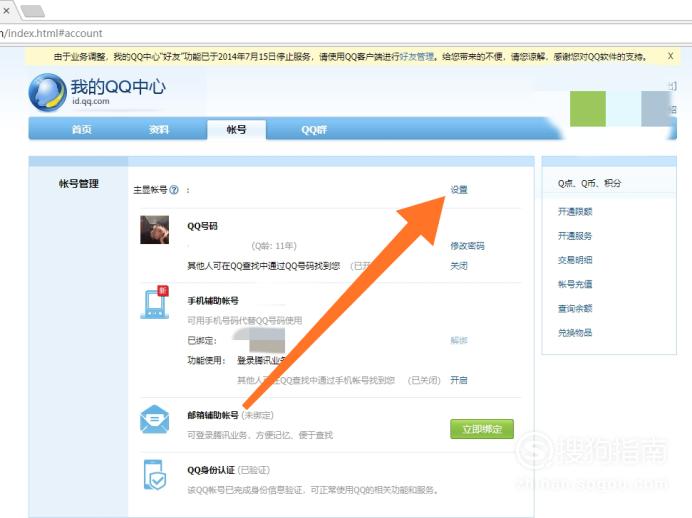Click the 解绑 link for bound phone
The height and width of the screenshot is (518, 692).
coord(459,340)
